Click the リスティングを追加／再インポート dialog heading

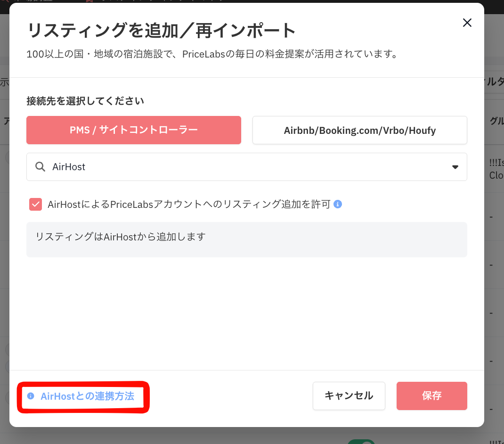[162, 31]
